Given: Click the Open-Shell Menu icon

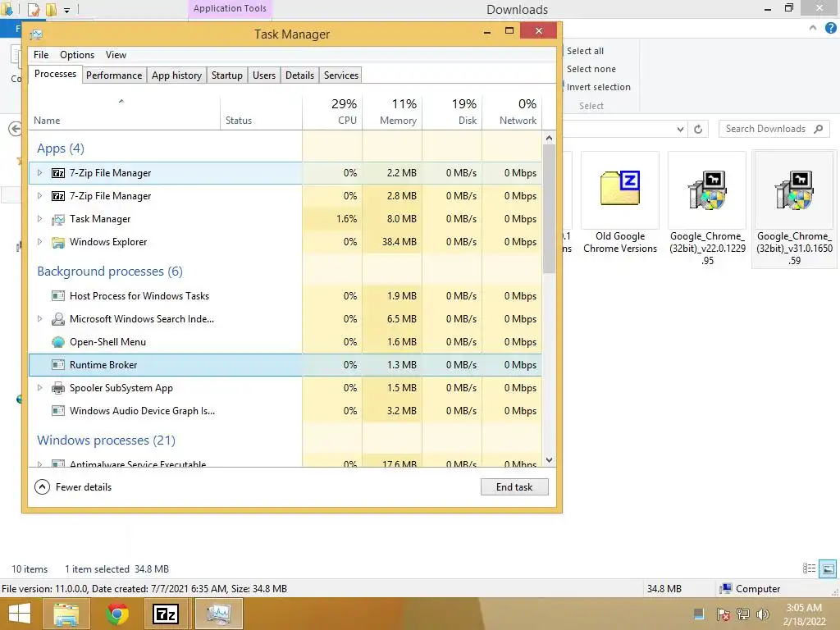Looking at the screenshot, I should tap(58, 342).
